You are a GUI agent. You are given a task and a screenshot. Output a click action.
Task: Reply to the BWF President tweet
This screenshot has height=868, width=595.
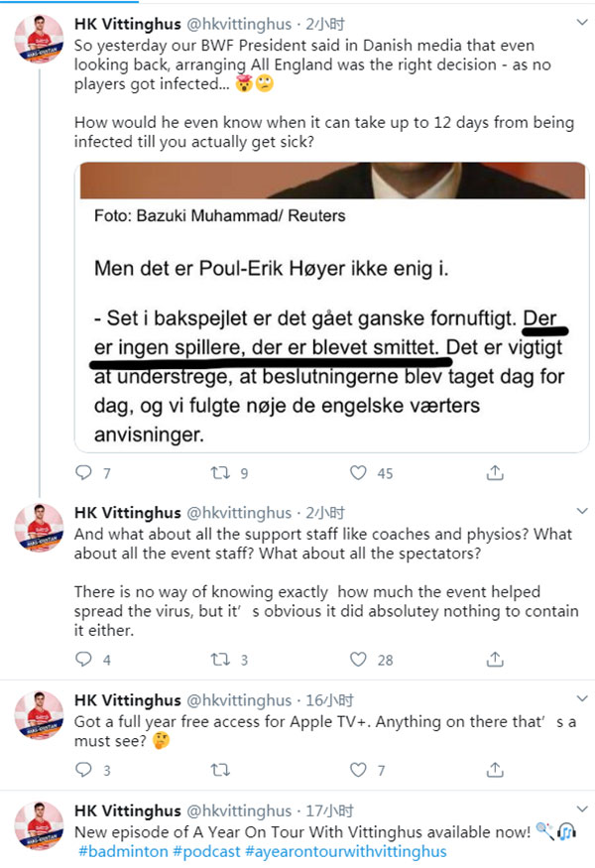point(83,473)
